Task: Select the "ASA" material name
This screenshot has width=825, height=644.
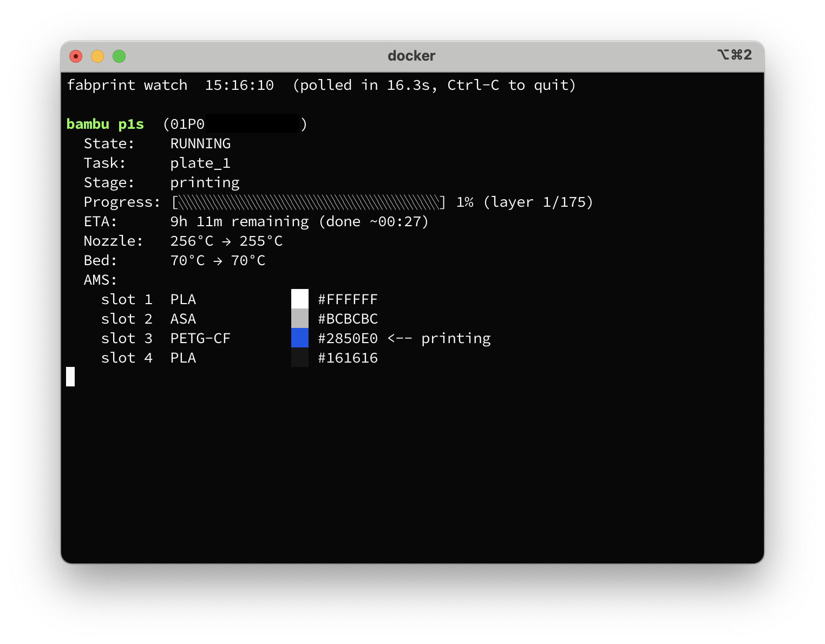Action: pyautogui.click(x=184, y=319)
